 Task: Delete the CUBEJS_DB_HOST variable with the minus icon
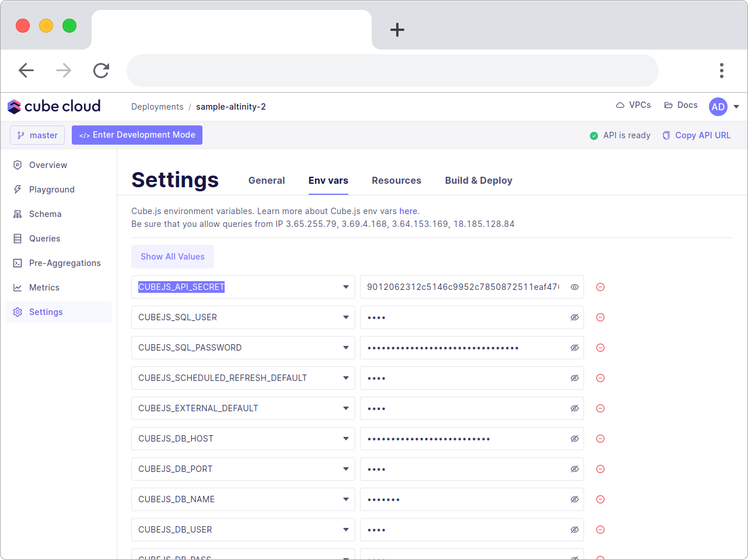[x=600, y=439]
